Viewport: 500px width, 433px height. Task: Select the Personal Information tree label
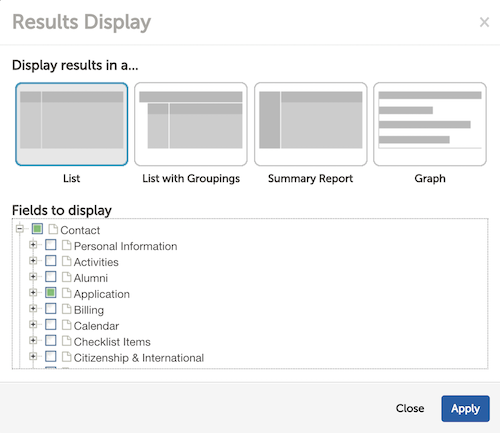click(125, 246)
